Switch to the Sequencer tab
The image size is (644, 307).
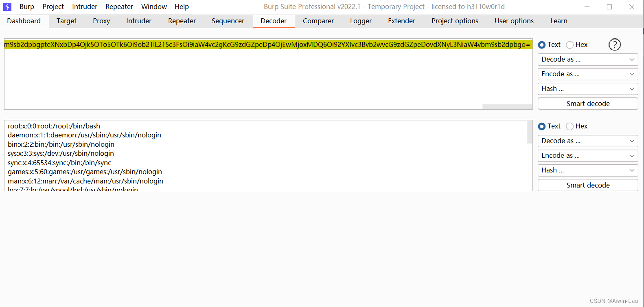(x=228, y=21)
